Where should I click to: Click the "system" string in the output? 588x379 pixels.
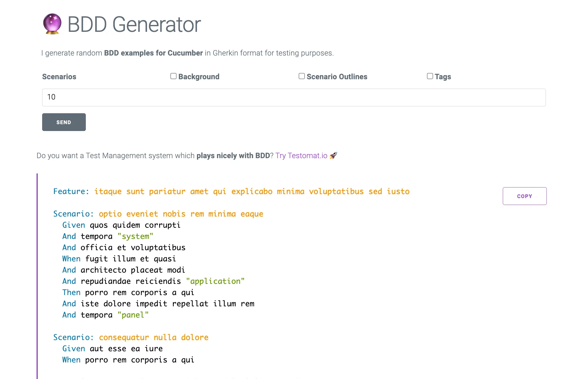[135, 236]
